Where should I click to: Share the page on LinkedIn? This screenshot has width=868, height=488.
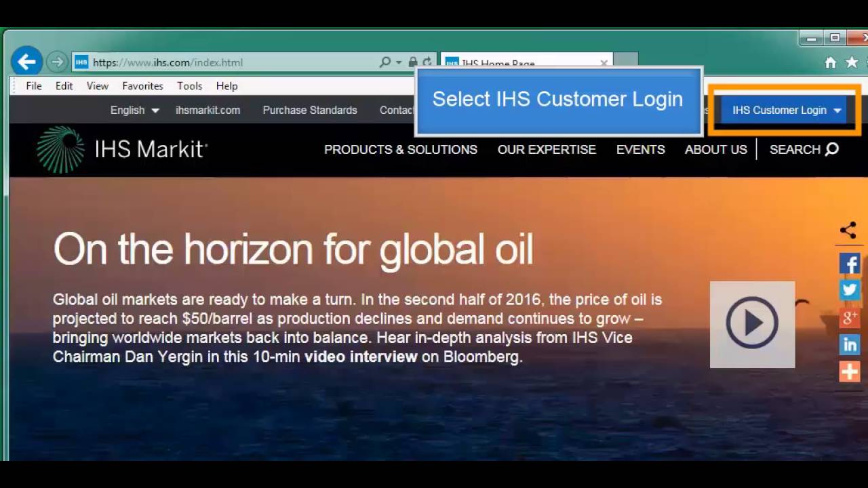point(850,344)
